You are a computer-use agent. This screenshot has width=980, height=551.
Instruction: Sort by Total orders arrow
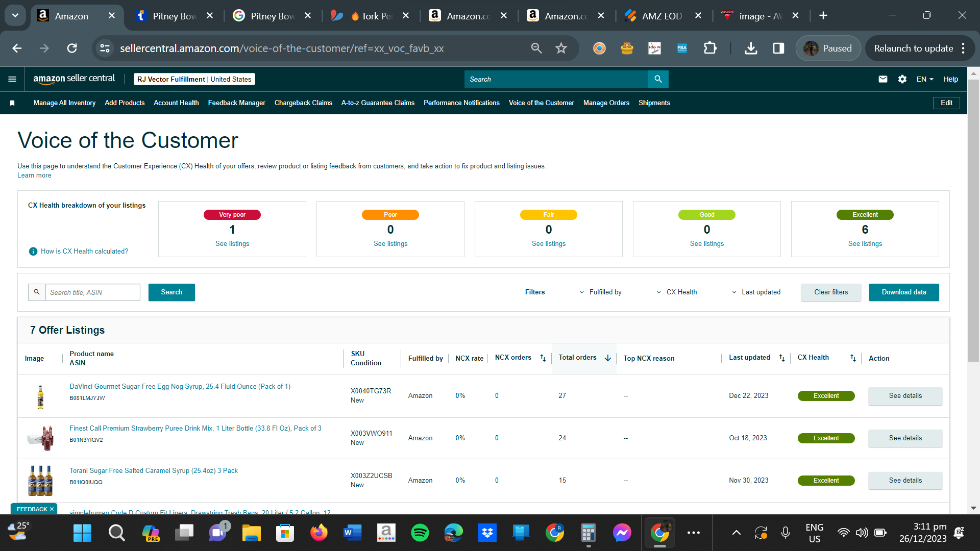tap(608, 358)
